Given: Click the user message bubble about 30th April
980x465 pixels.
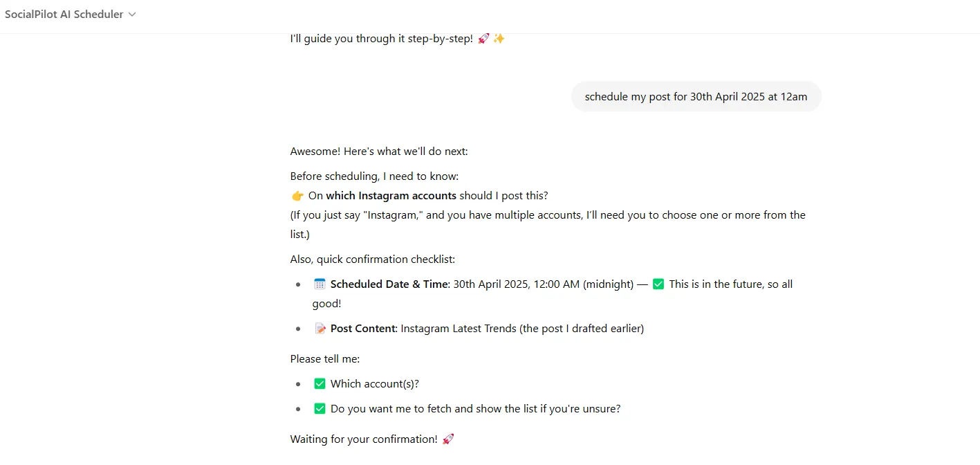Looking at the screenshot, I should click(695, 96).
